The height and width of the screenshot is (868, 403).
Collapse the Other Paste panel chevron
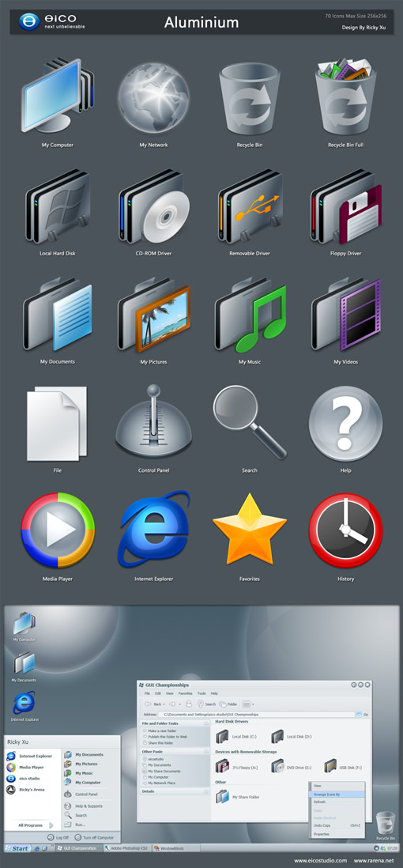[x=206, y=752]
